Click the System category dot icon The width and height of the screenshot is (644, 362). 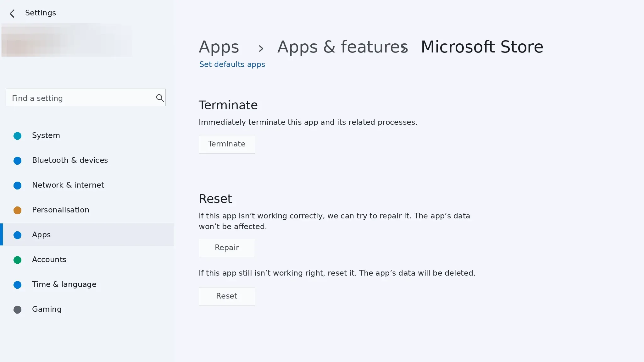click(17, 136)
